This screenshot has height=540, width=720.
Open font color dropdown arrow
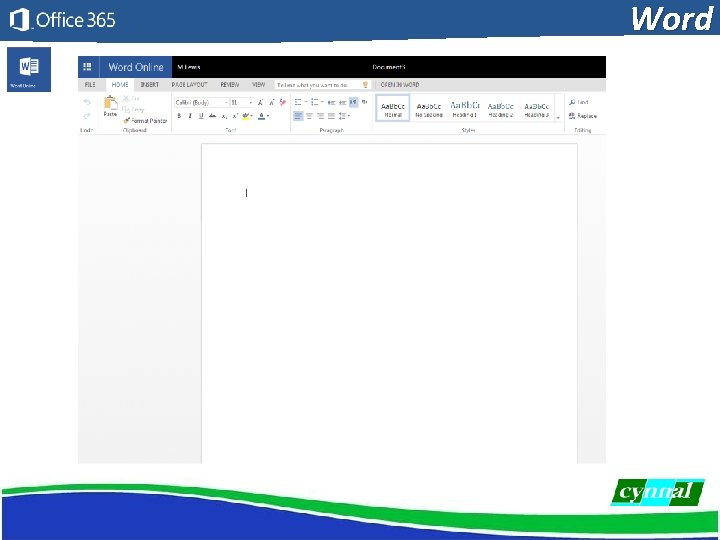[268, 116]
